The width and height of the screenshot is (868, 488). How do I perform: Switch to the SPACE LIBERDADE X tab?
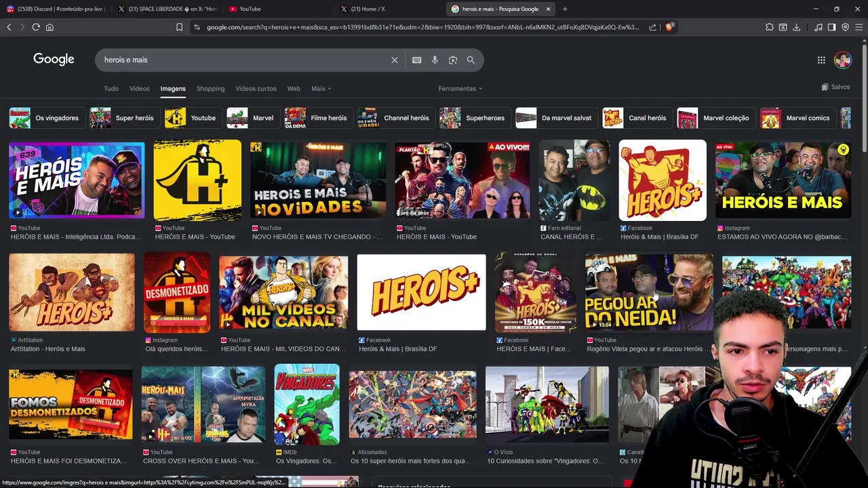[167, 9]
